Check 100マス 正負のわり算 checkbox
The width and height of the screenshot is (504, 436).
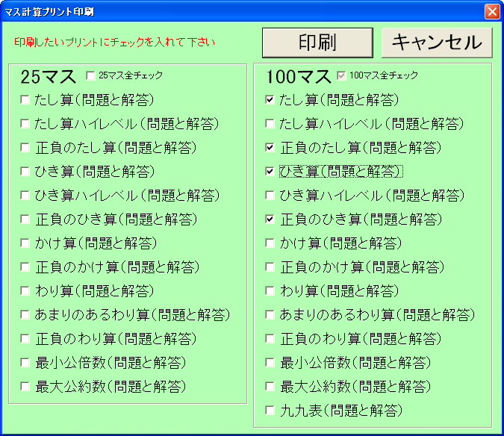(x=270, y=339)
